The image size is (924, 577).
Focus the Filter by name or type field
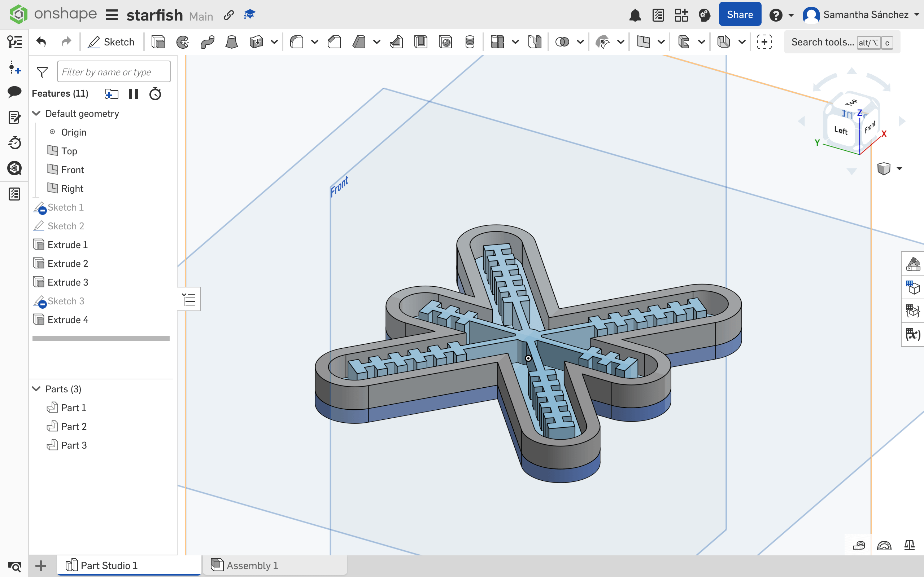click(x=114, y=72)
